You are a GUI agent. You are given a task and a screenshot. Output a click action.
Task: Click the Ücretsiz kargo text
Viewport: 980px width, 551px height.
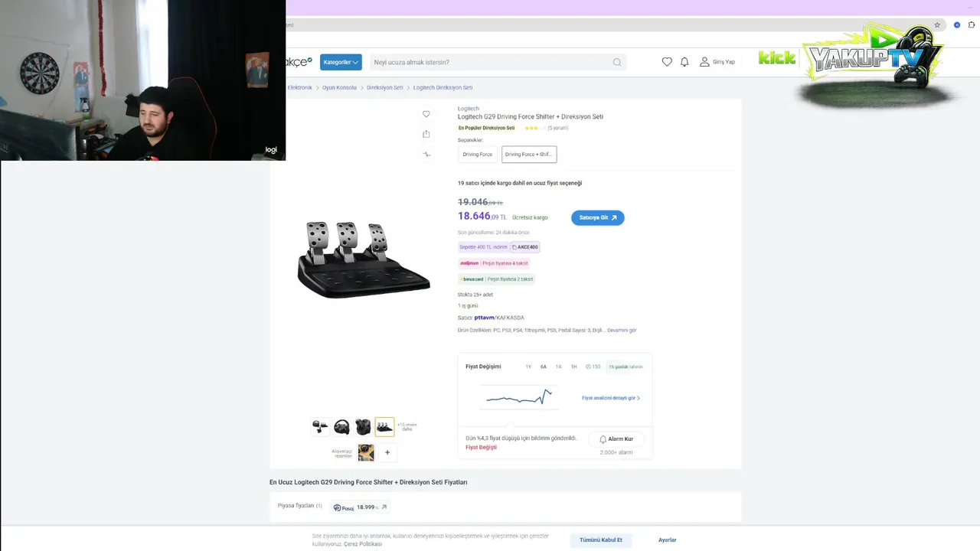click(530, 217)
